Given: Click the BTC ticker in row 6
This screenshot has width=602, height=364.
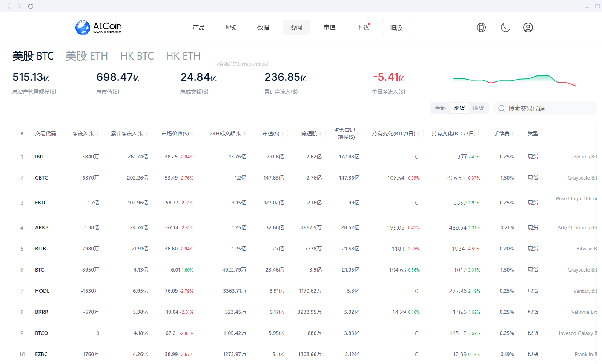Looking at the screenshot, I should click(40, 270).
